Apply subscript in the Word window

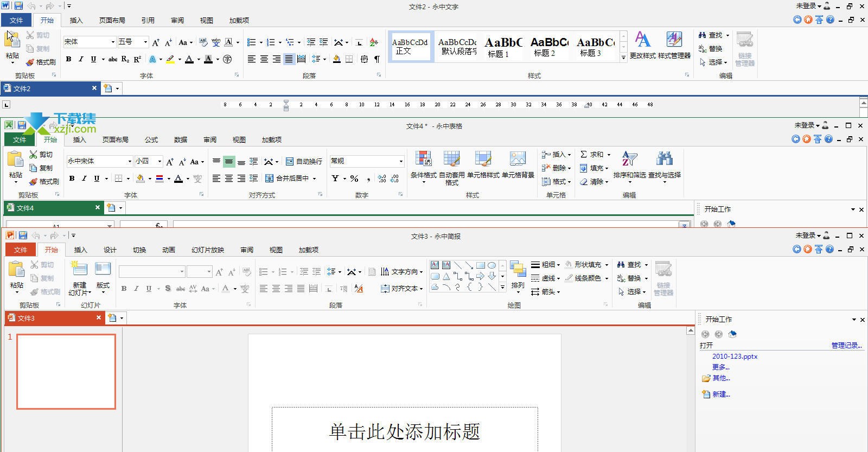[x=125, y=59]
